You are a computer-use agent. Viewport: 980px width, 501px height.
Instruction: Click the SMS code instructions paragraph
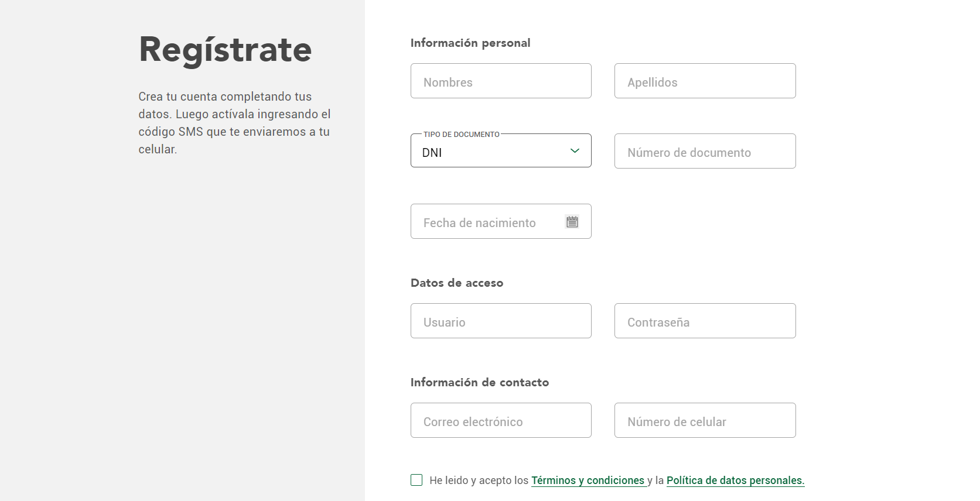pos(235,123)
